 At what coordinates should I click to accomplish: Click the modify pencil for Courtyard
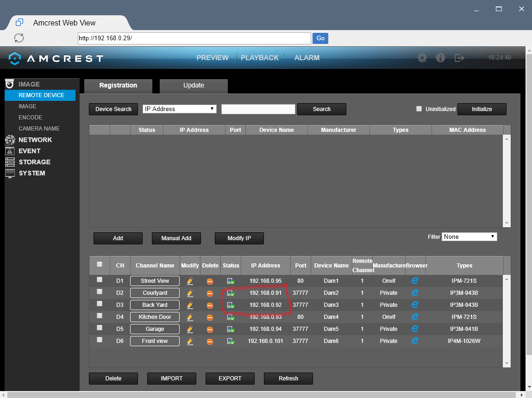(x=190, y=293)
